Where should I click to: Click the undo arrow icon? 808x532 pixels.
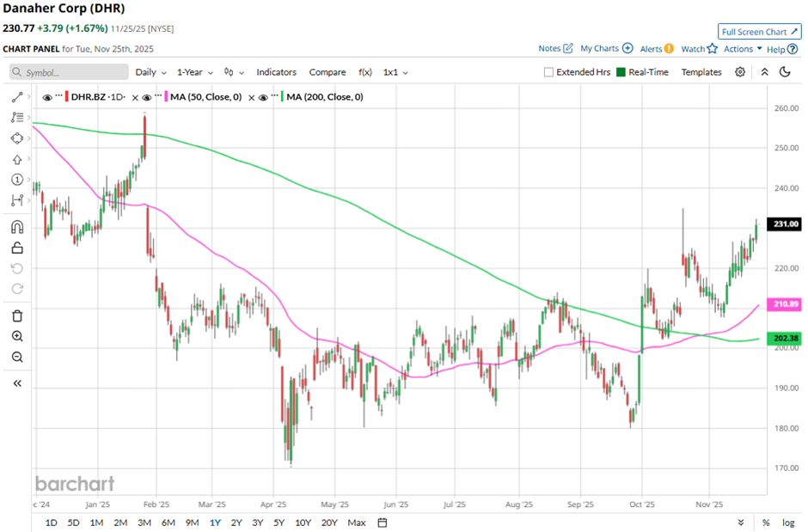click(17, 268)
